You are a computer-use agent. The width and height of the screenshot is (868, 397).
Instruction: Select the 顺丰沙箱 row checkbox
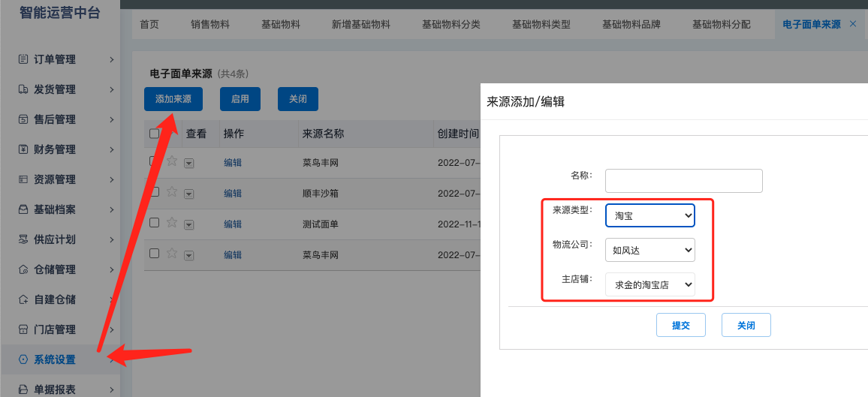pos(155,191)
